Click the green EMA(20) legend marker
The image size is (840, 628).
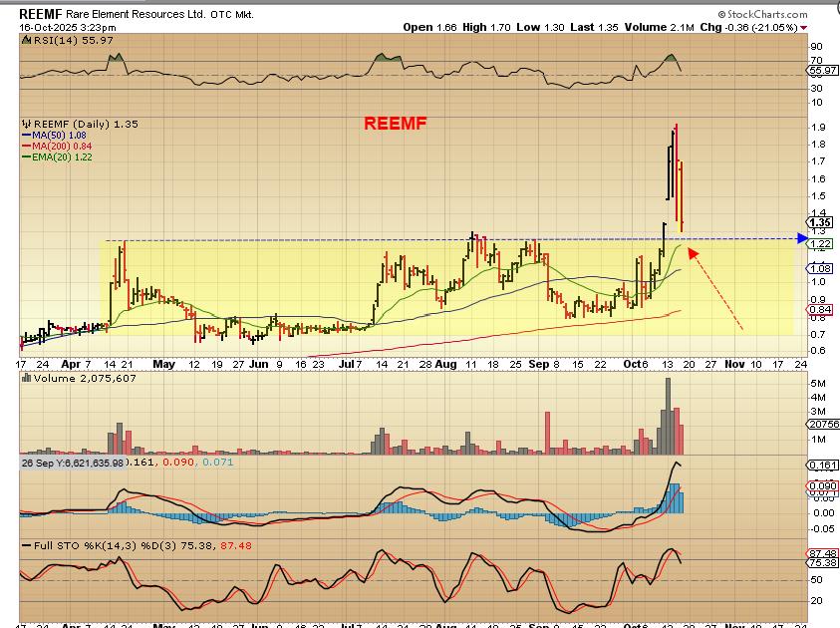coord(27,157)
